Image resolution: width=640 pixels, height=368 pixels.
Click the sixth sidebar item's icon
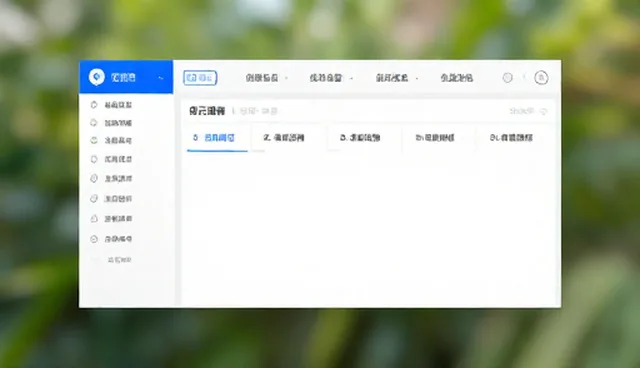(x=94, y=199)
